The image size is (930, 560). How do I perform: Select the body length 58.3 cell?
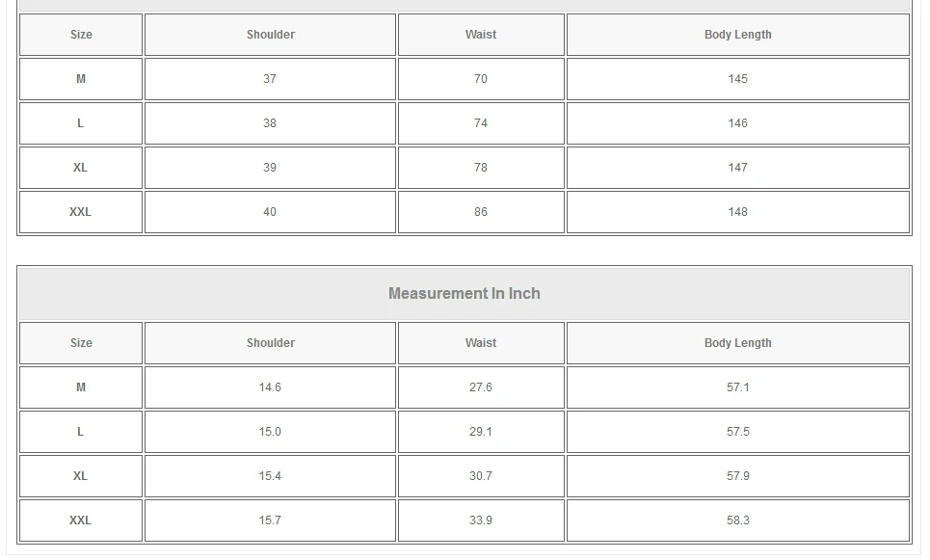click(737, 520)
